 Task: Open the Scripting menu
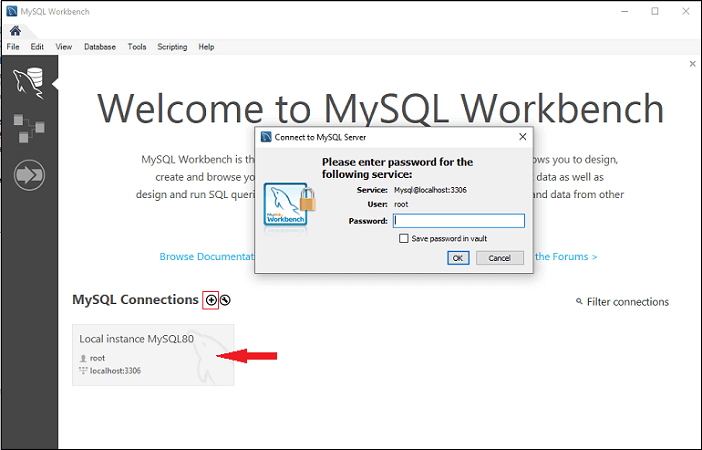point(172,47)
